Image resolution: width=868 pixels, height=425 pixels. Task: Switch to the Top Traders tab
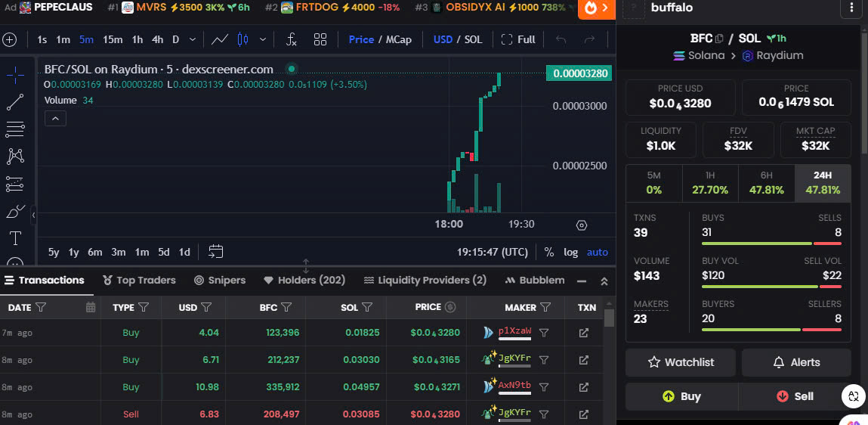(139, 281)
